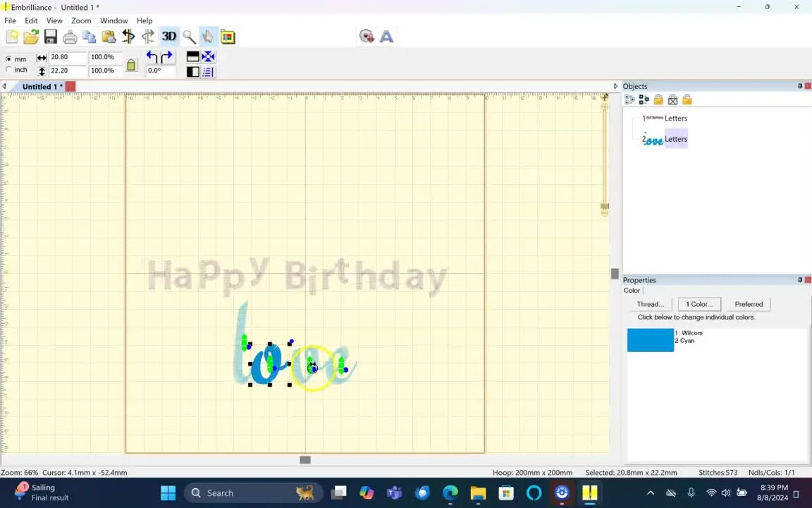Click the center design in hoop icon

(x=208, y=56)
